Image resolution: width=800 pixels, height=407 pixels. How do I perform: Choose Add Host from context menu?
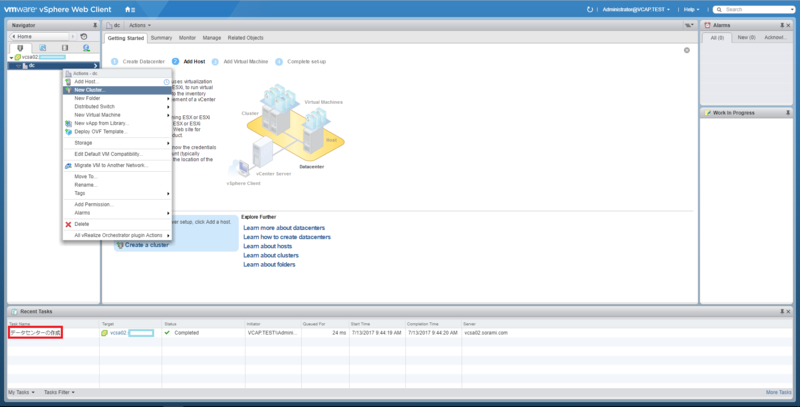117,82
